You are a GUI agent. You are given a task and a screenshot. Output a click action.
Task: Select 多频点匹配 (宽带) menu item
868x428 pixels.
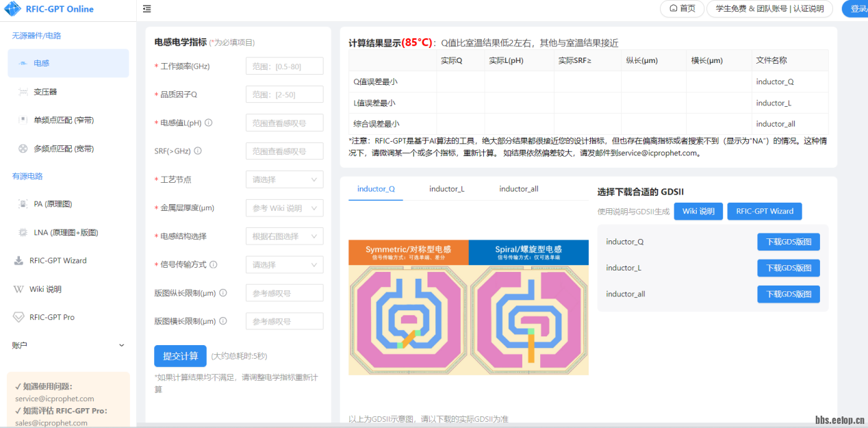tap(68, 149)
